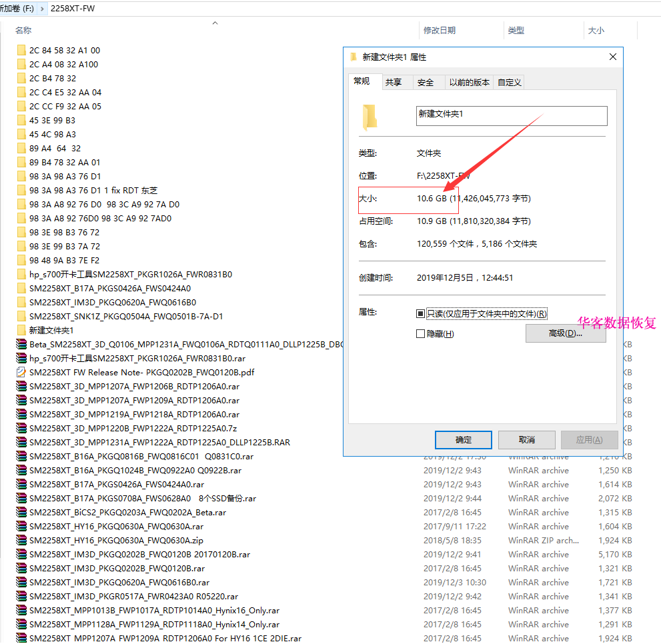The width and height of the screenshot is (661, 644).
Task: Select SM2258XT_B17A_PKGS0708A_FWS0628A0 8个SSD备份.rar
Action: 143,499
